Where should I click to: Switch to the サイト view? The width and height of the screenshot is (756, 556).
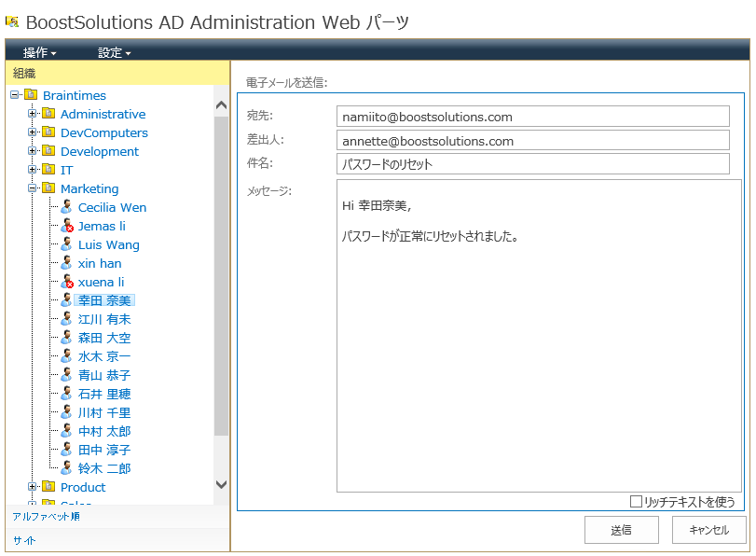(x=24, y=540)
